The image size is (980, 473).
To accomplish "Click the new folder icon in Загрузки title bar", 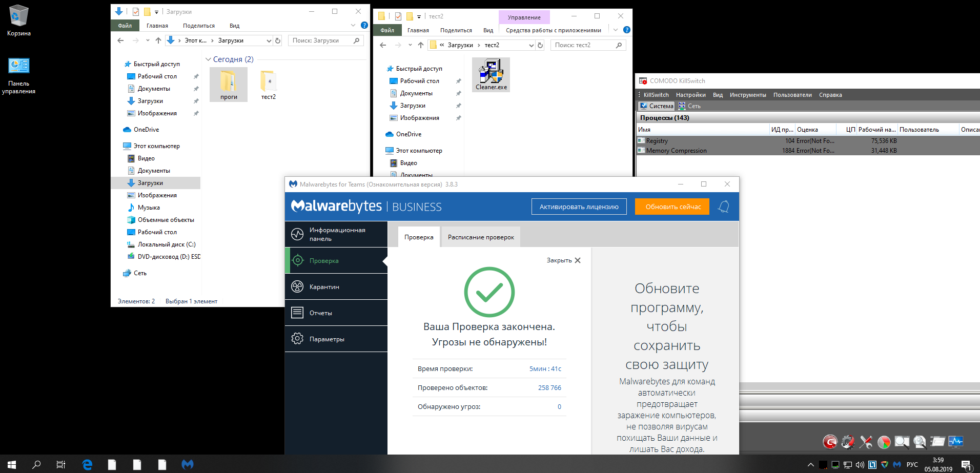I will (x=147, y=12).
